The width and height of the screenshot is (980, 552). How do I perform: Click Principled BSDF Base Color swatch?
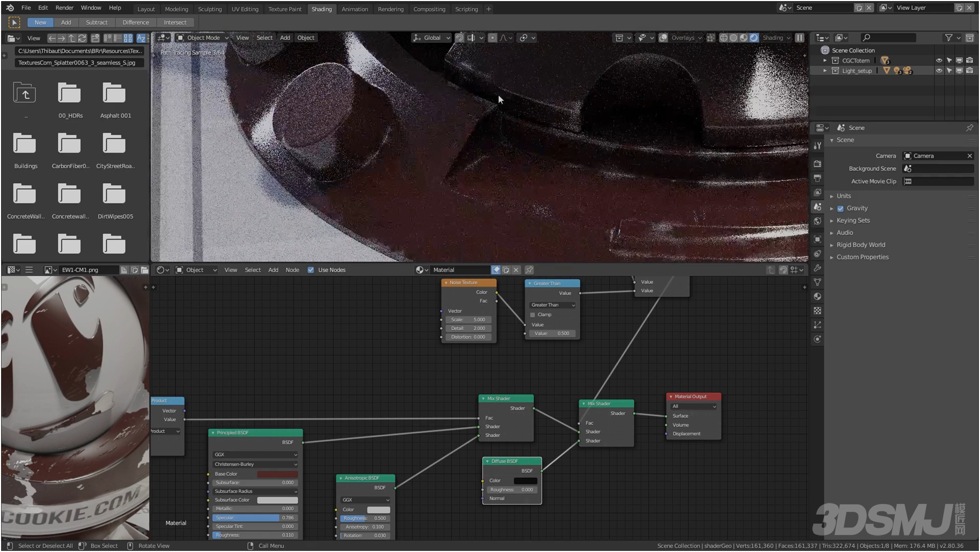point(277,474)
